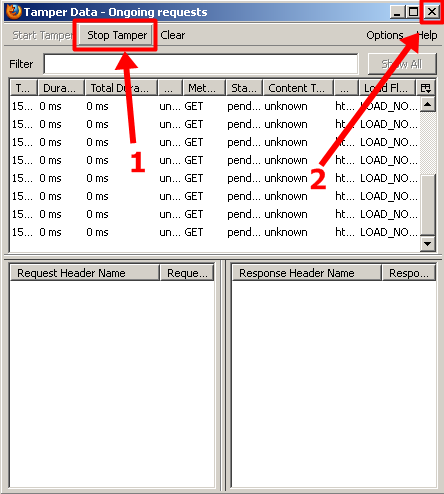
Task: Sort by the Total Dura... column header
Action: coord(121,88)
